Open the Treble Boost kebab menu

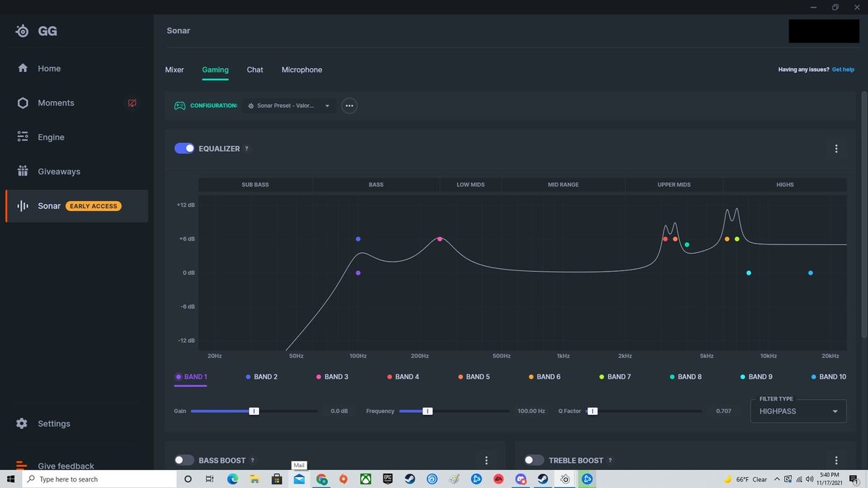point(836,461)
